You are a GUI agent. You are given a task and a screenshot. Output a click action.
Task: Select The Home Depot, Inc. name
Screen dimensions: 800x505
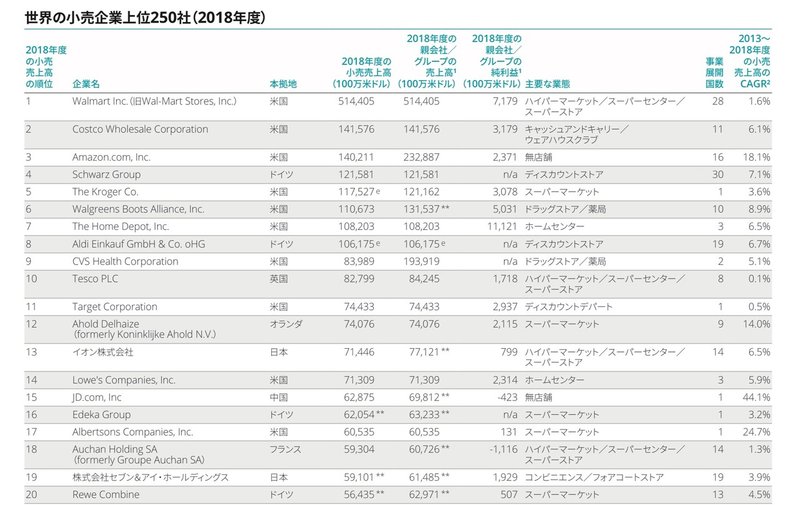click(120, 226)
